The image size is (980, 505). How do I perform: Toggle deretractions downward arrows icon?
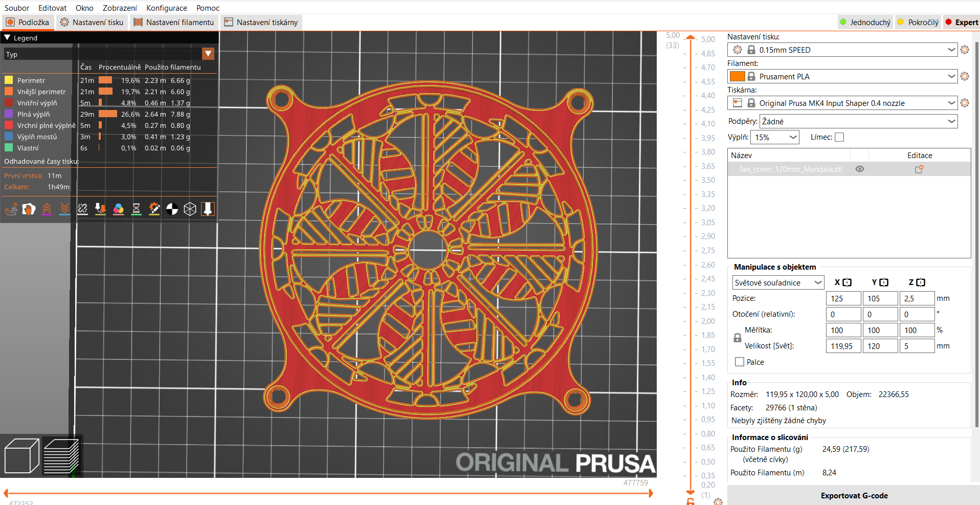click(64, 209)
